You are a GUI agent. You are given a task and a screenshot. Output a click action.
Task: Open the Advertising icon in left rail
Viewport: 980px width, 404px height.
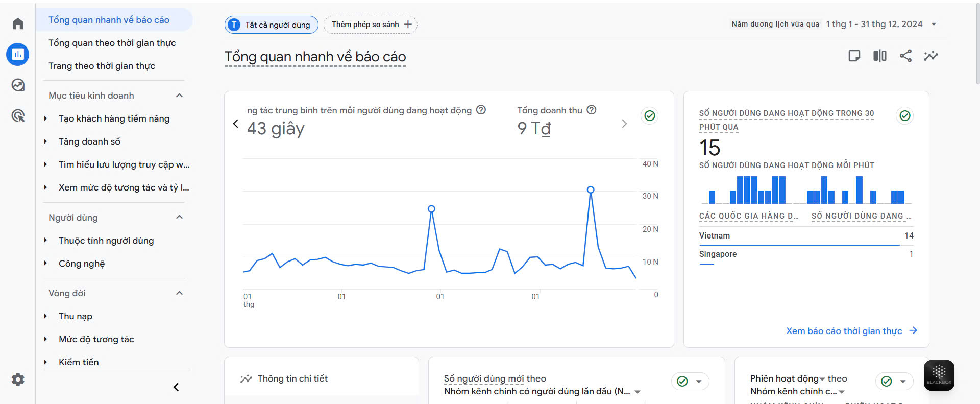(x=18, y=116)
